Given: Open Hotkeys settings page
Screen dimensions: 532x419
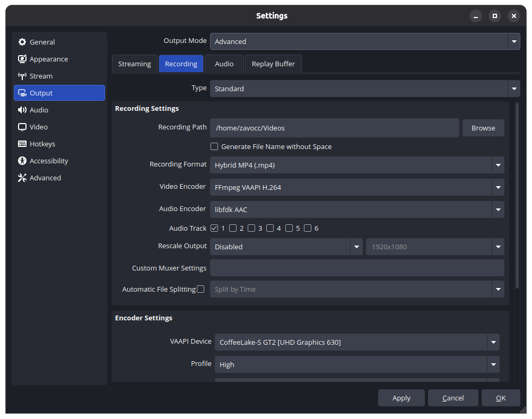Looking at the screenshot, I should [x=59, y=144].
